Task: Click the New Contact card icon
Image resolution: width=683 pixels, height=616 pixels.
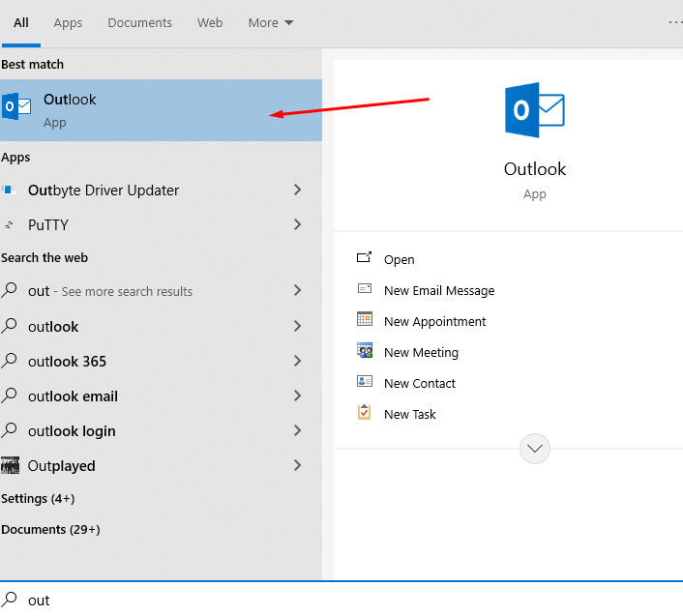Action: click(364, 381)
